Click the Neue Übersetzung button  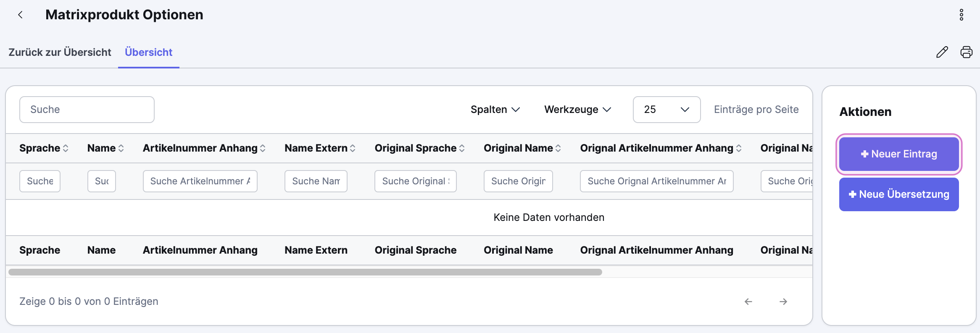[x=899, y=194]
